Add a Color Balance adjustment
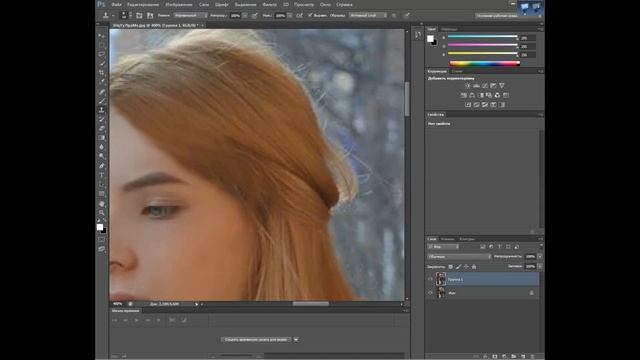Viewport: 640px width, 360px height. point(472,95)
